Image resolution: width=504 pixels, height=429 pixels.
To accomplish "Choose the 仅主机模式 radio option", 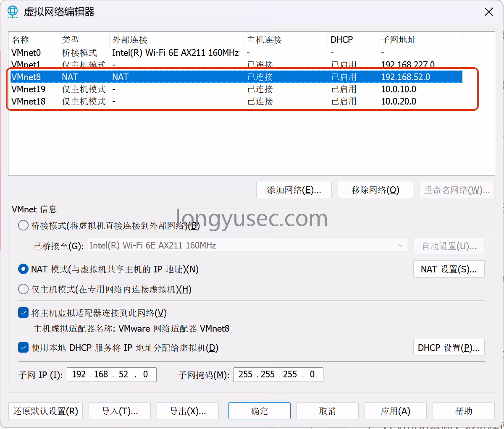I will tap(24, 290).
